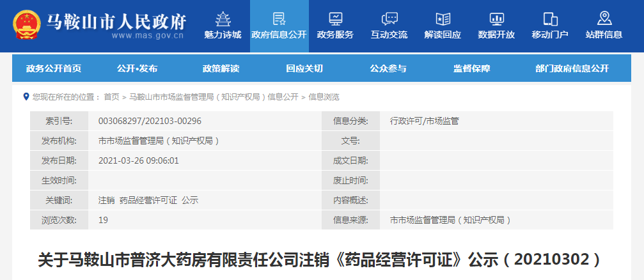Open 马鞍山市市场监督管理局 信息公开 breadcrumb link

click(214, 97)
